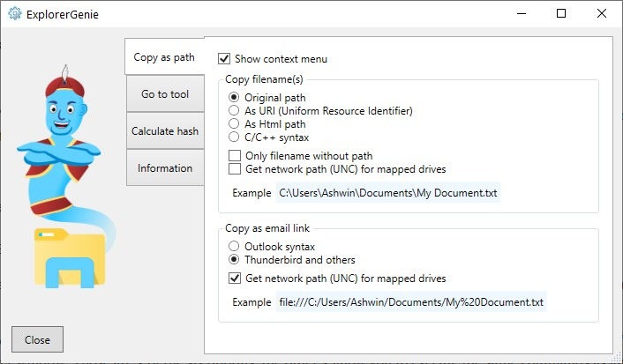Close the window with the title bar X

[602, 13]
